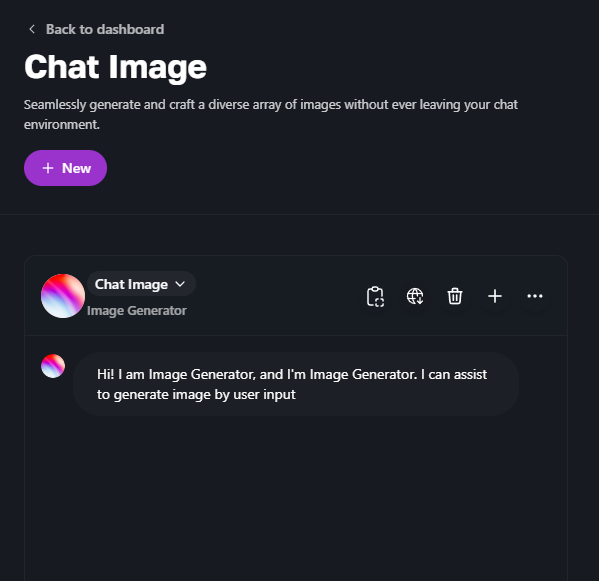The height and width of the screenshot is (581, 599).
Task: Click the empty chat area below greeting
Action: (296, 497)
